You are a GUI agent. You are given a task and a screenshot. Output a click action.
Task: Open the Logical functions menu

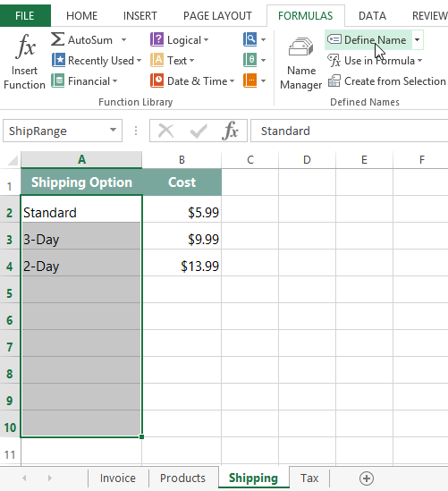(x=180, y=39)
